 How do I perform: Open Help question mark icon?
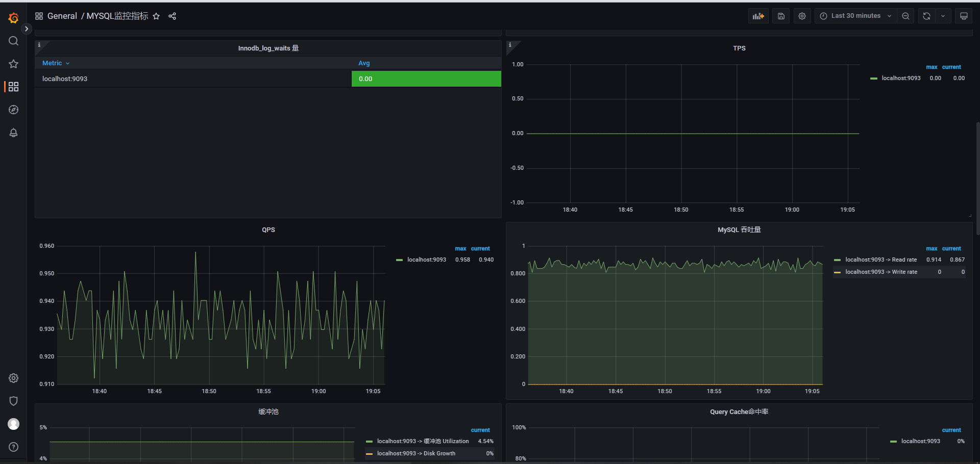point(14,447)
